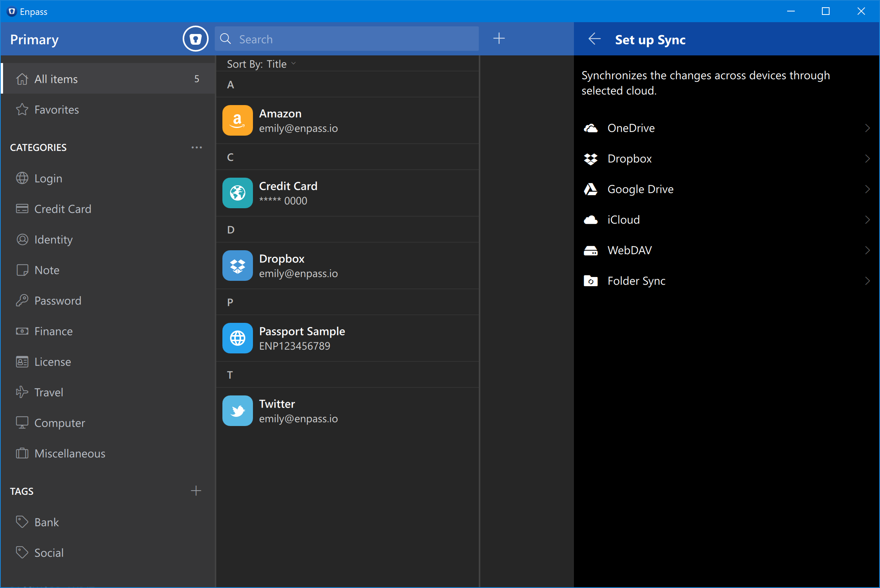Expand WebDAV sync option chevron
880x588 pixels.
pos(867,250)
